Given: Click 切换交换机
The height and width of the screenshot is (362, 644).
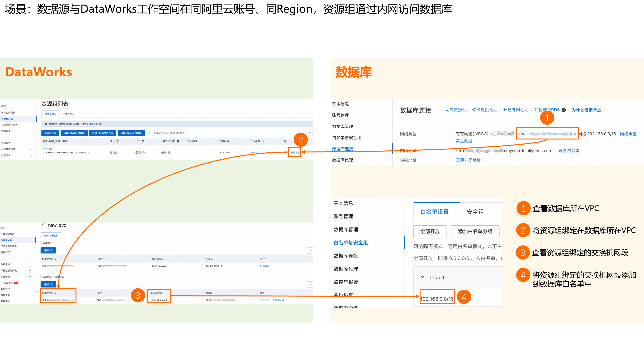Looking at the screenshot, I should click(x=455, y=110).
